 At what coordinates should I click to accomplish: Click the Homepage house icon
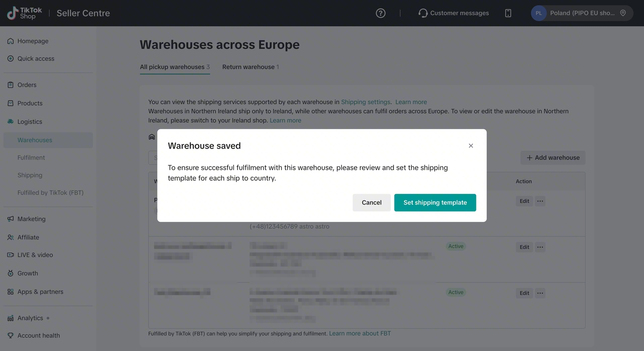11,41
